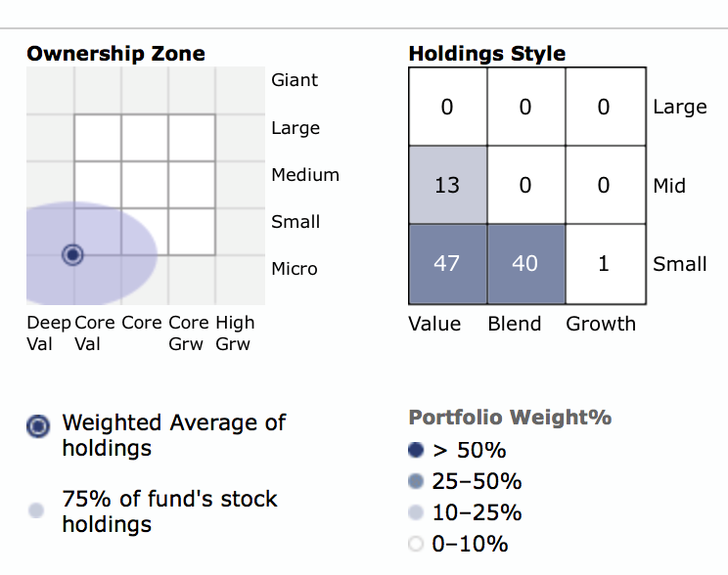
Task: Click the Portfolio Weight% legend title
Action: coord(510,418)
